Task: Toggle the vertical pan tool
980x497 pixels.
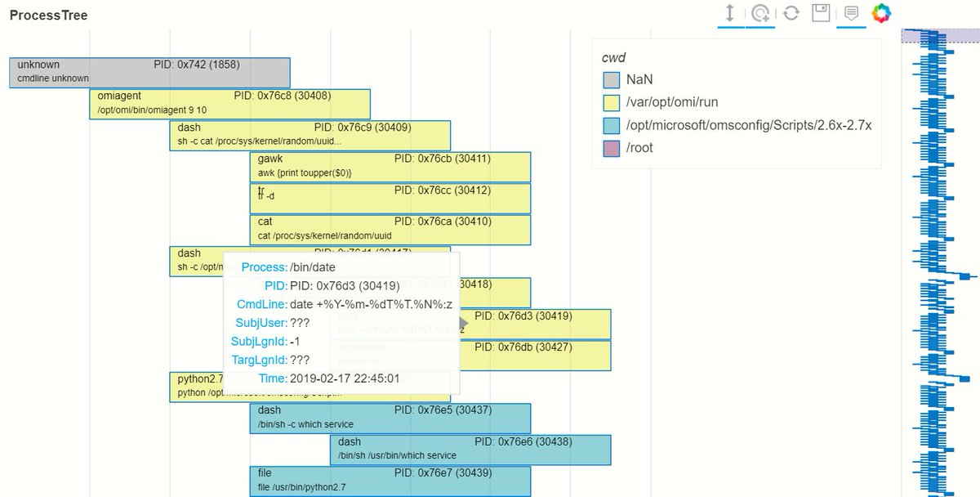Action: coord(730,14)
